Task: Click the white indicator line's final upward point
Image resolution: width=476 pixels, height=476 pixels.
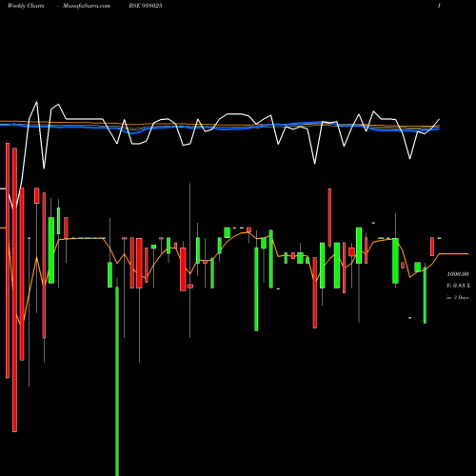Action: 439,120
